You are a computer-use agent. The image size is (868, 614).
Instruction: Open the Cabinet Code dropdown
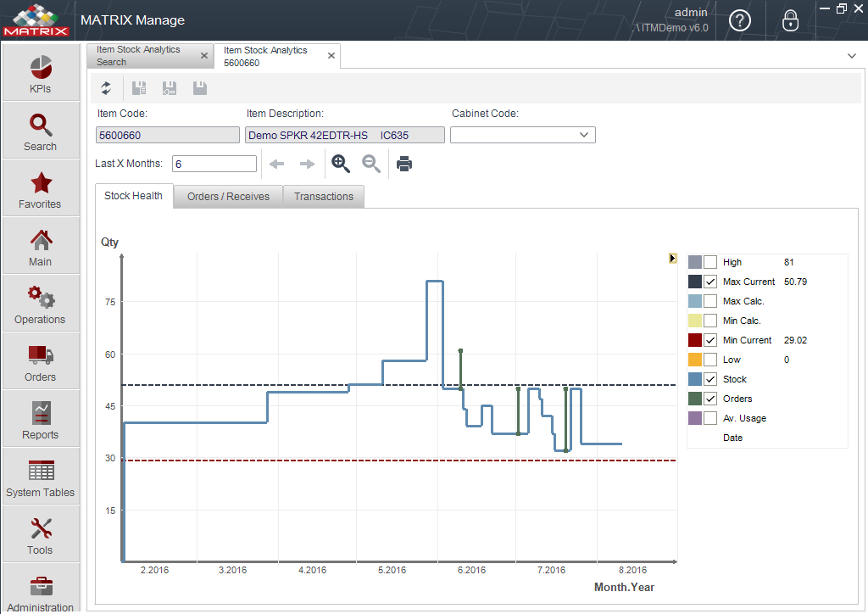point(522,135)
